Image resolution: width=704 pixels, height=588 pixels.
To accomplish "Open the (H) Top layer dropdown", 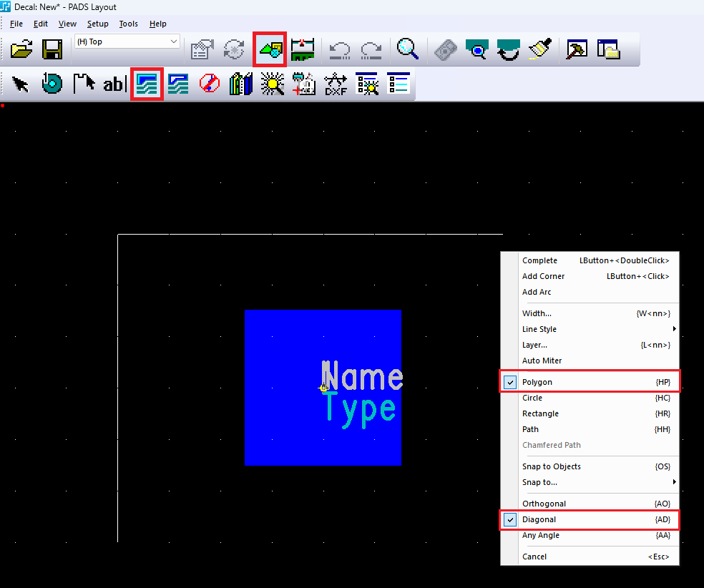I will (127, 42).
